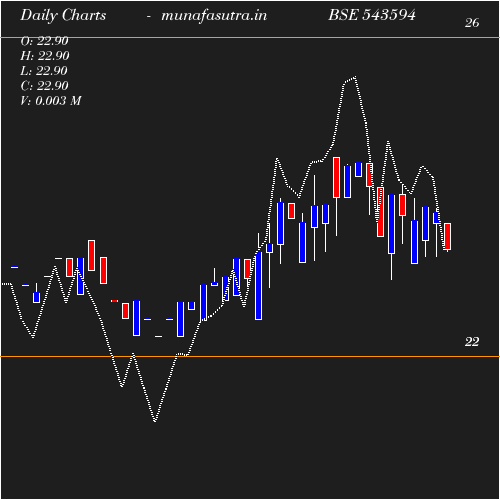Click the 'munafasutra.in' site name

pos(214,16)
